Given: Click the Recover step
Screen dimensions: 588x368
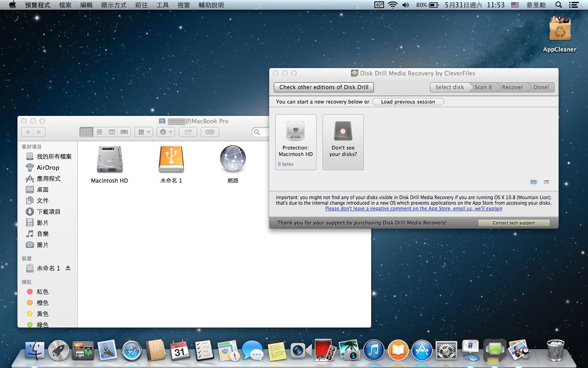Looking at the screenshot, I should (x=512, y=87).
